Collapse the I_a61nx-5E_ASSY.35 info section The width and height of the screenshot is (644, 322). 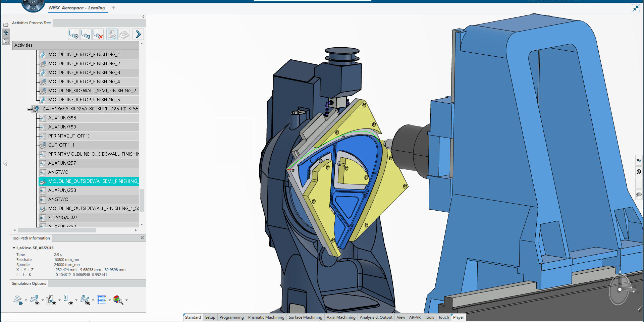[x=14, y=248]
